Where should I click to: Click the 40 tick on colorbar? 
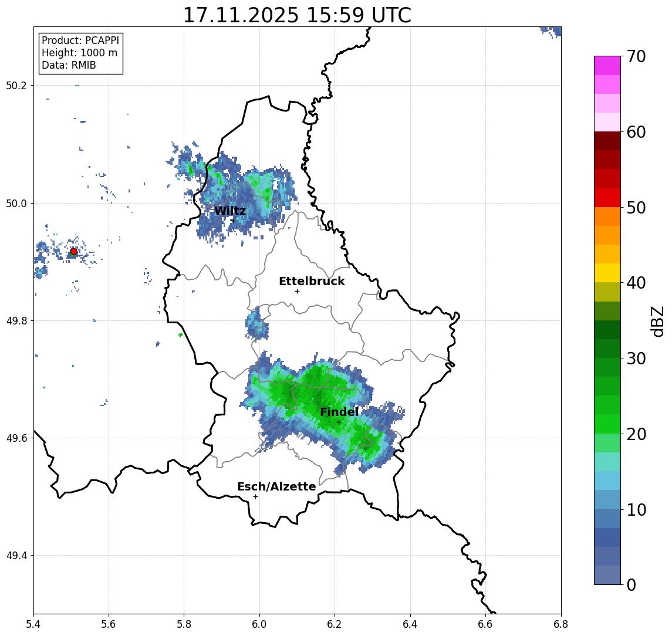pos(636,283)
